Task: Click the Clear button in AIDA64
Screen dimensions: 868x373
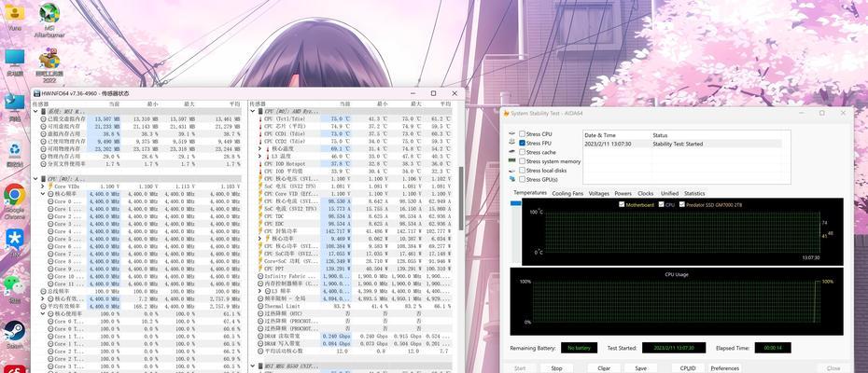Action: (x=604, y=368)
